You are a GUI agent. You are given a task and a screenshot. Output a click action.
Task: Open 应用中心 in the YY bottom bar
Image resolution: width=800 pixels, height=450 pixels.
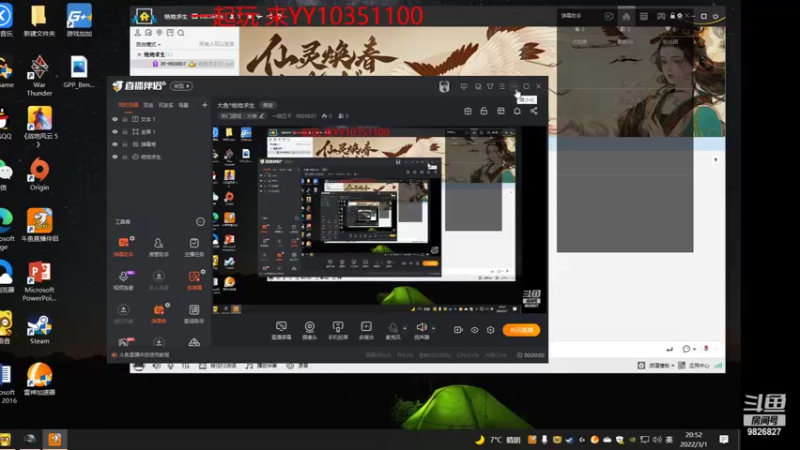(x=695, y=365)
